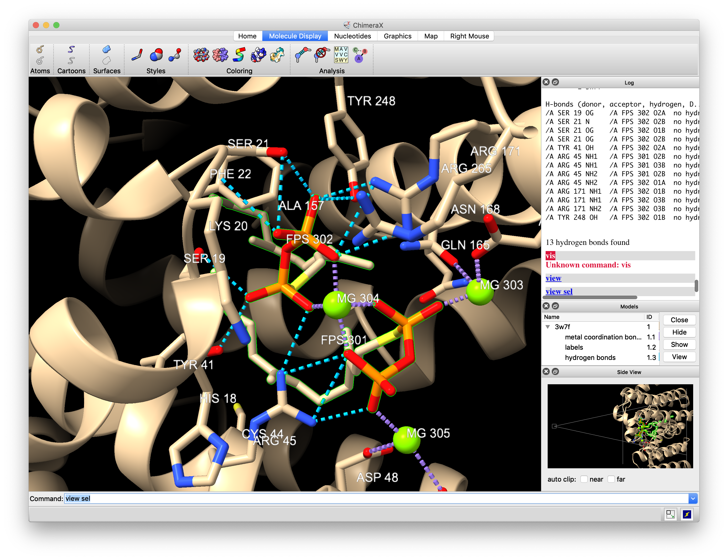The height and width of the screenshot is (560, 728).
Task: Click the Log horizontal scrollbar
Action: point(590,297)
